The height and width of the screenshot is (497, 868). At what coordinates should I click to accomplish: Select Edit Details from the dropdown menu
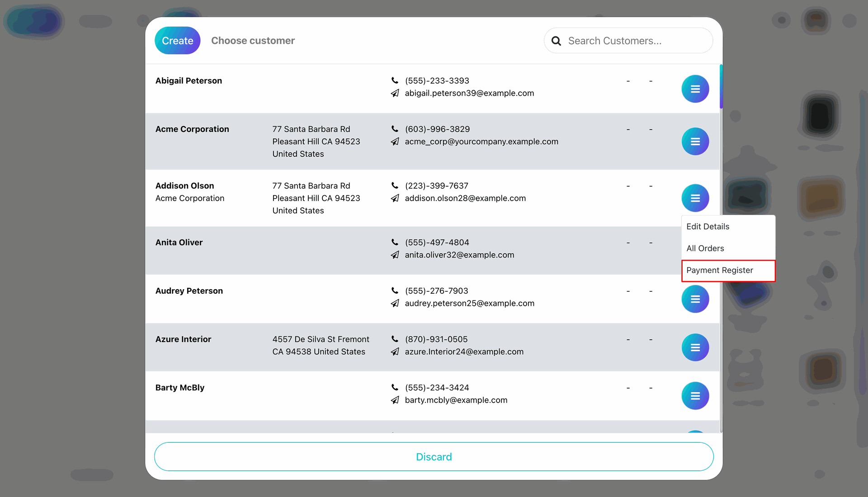click(728, 226)
